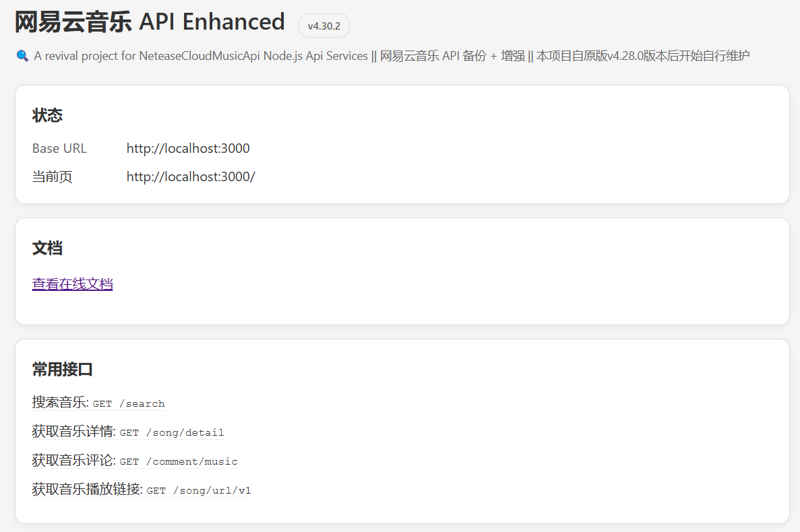Click the 搜索音乐 label

(x=59, y=403)
